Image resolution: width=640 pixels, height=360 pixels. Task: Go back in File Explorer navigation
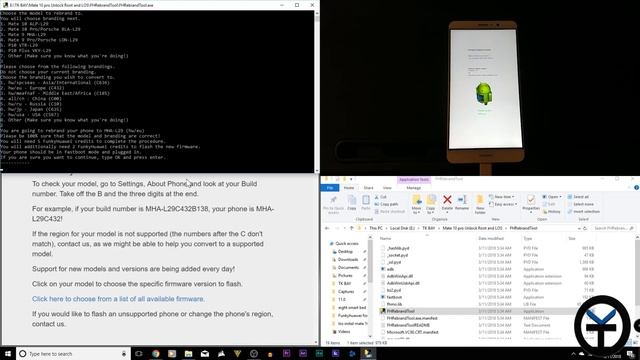point(327,228)
